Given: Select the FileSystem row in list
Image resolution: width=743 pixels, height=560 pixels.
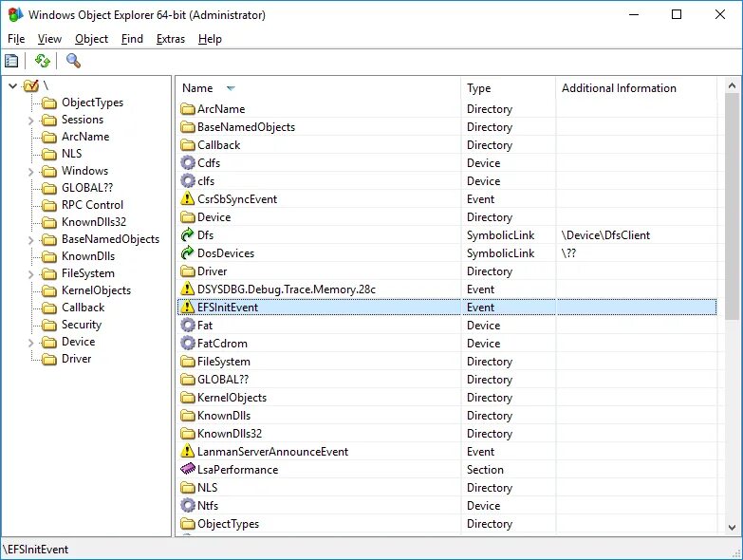Looking at the screenshot, I should coord(447,362).
